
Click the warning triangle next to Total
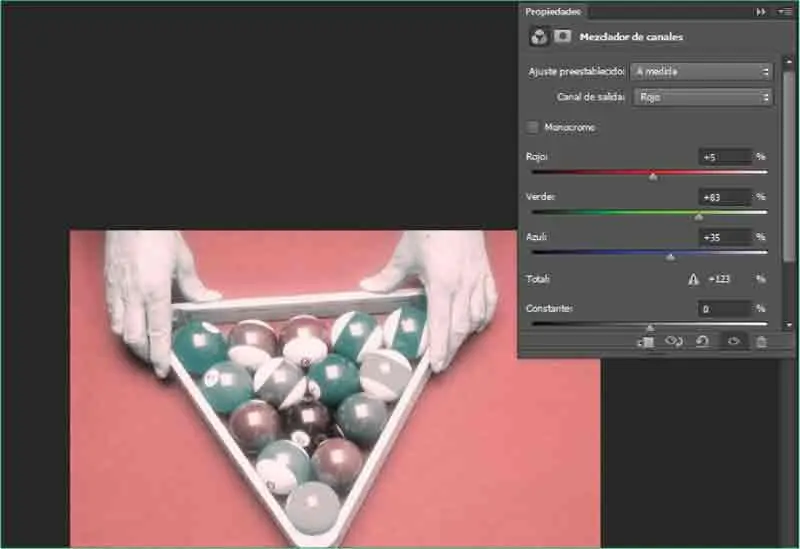click(693, 280)
